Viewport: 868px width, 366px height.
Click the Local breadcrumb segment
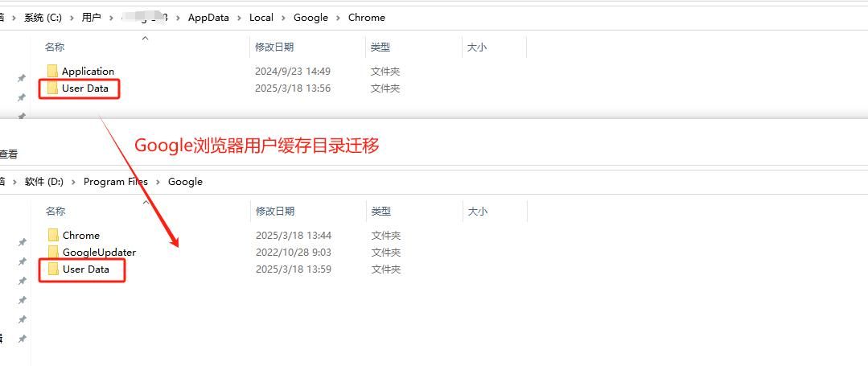[x=261, y=17]
